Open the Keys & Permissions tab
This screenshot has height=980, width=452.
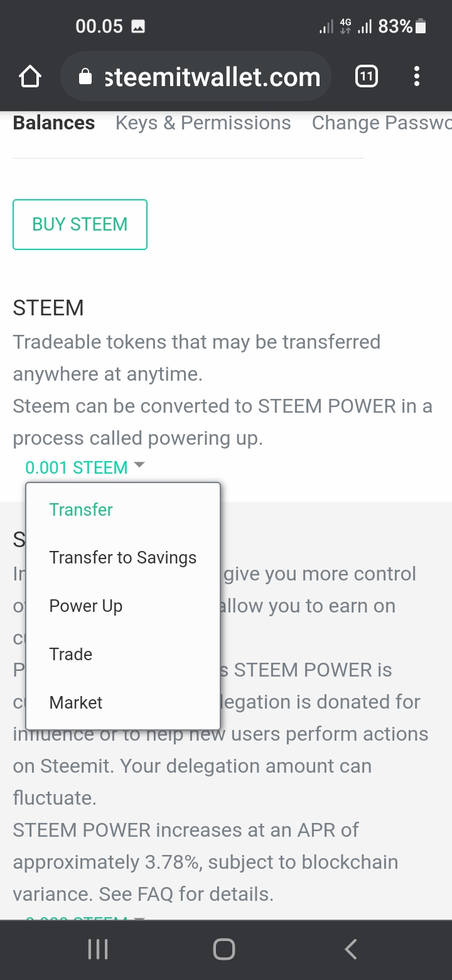pyautogui.click(x=203, y=123)
